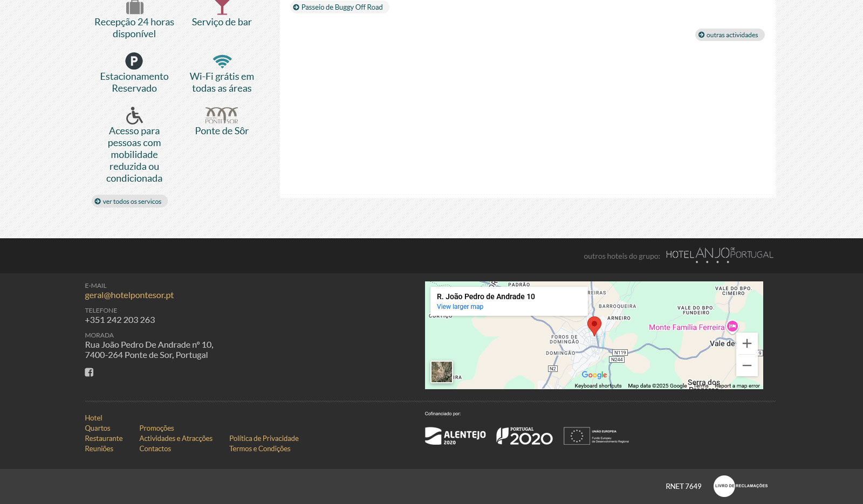This screenshot has height=504, width=863.
Task: Open 'View larger map' link
Action: [460, 307]
